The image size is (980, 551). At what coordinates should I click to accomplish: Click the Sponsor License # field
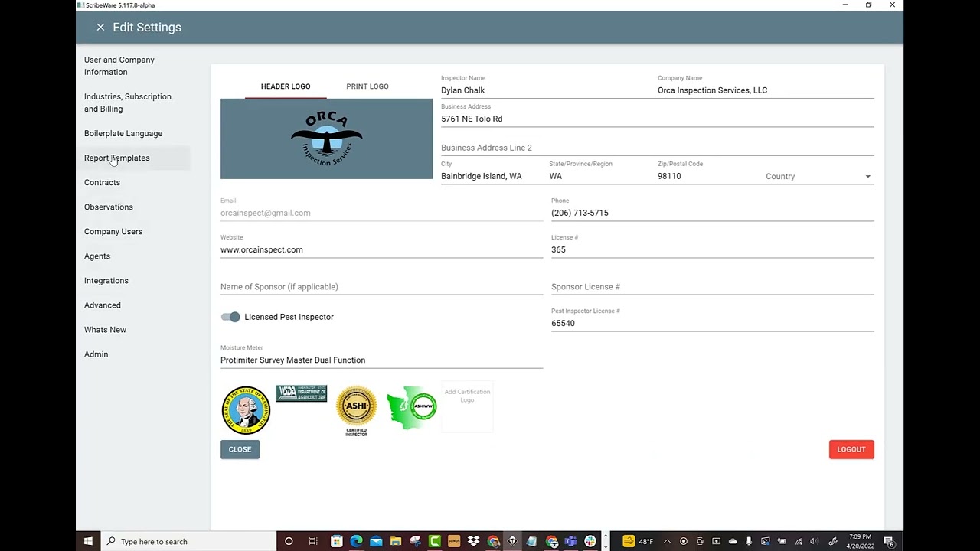(712, 287)
